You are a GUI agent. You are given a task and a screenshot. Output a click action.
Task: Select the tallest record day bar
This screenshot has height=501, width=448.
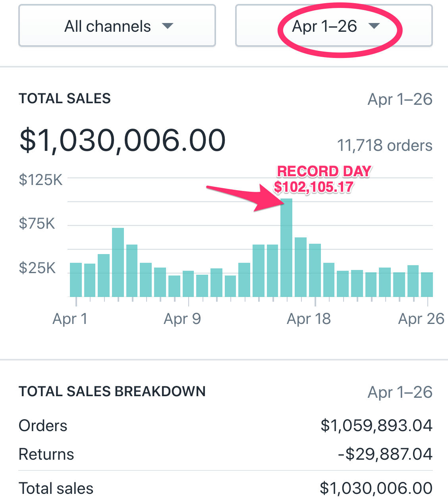(286, 247)
